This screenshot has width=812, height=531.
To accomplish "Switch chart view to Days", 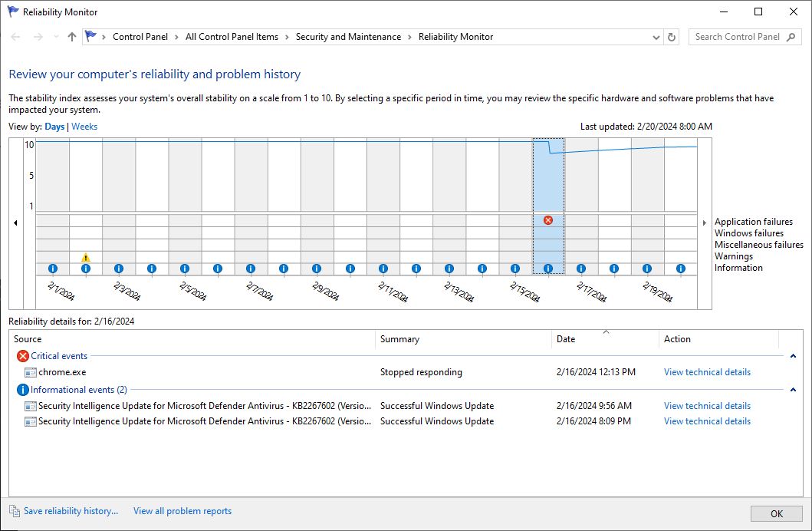I will coord(54,127).
